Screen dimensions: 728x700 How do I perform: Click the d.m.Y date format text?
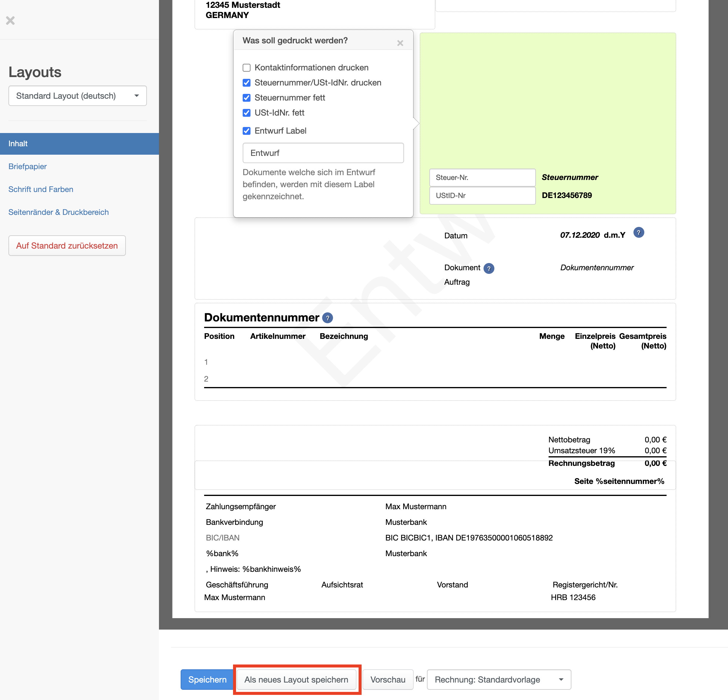(x=614, y=235)
